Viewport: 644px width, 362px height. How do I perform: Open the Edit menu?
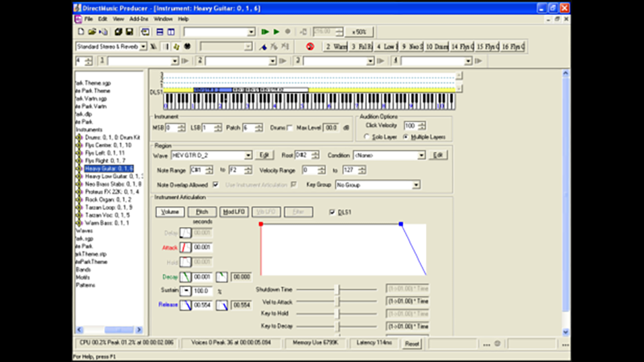(103, 19)
